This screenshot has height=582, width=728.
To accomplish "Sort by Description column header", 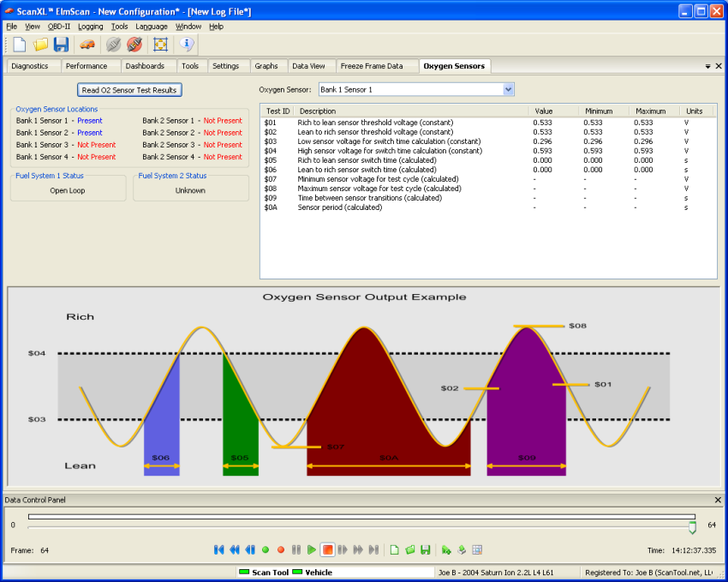I will (411, 111).
